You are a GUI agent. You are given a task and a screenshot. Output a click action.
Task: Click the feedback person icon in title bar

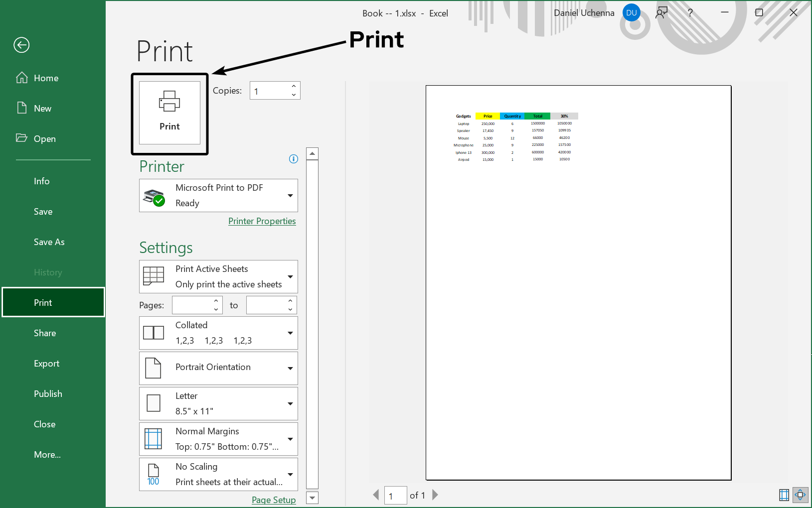pos(661,13)
